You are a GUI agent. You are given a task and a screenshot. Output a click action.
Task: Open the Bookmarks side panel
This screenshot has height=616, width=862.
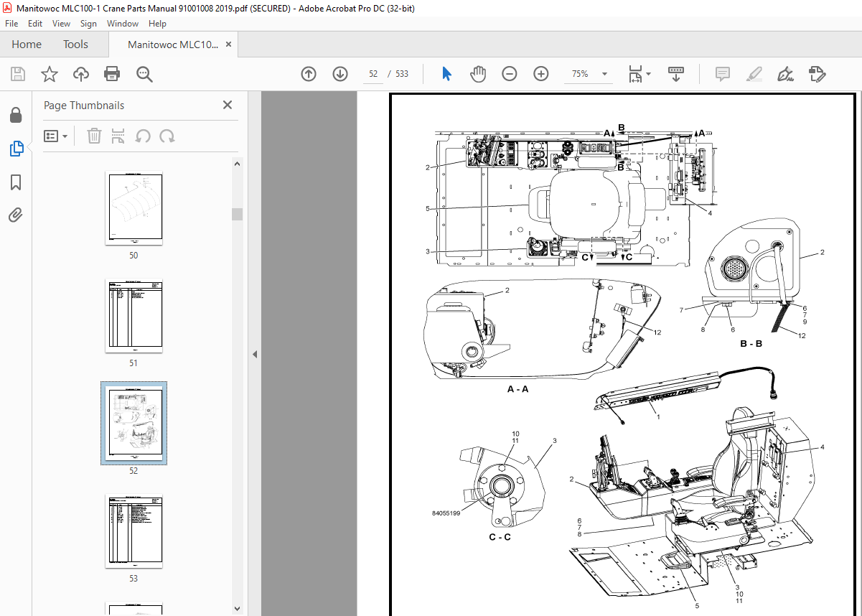[16, 182]
